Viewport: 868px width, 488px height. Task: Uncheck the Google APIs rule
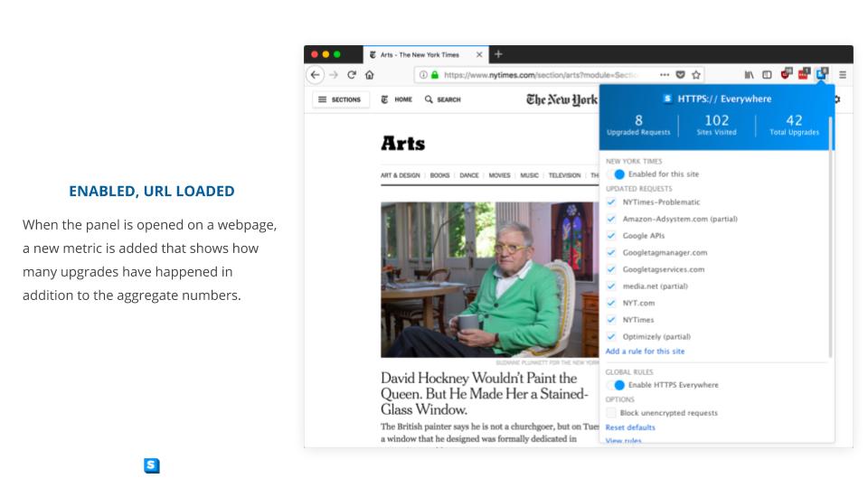[611, 236]
